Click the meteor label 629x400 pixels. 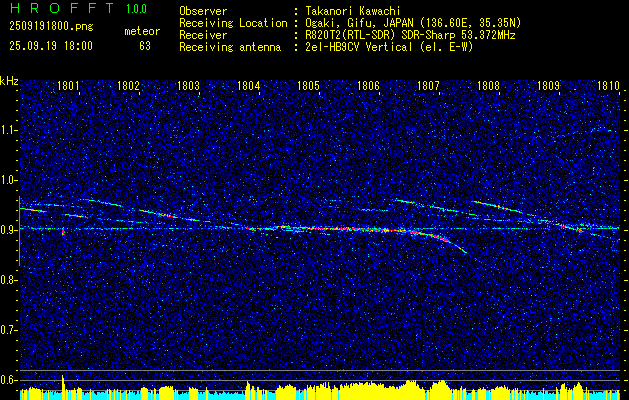pyautogui.click(x=142, y=31)
